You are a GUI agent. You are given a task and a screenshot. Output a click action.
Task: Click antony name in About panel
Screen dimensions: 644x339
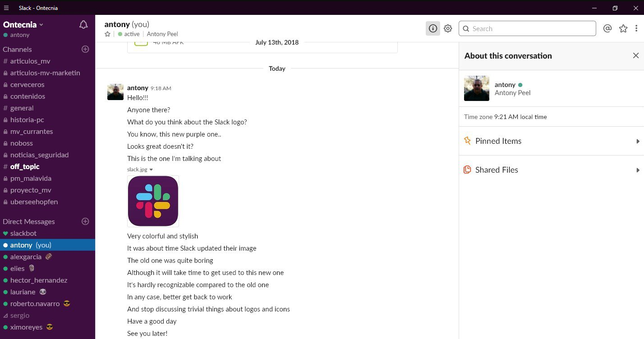[505, 84]
